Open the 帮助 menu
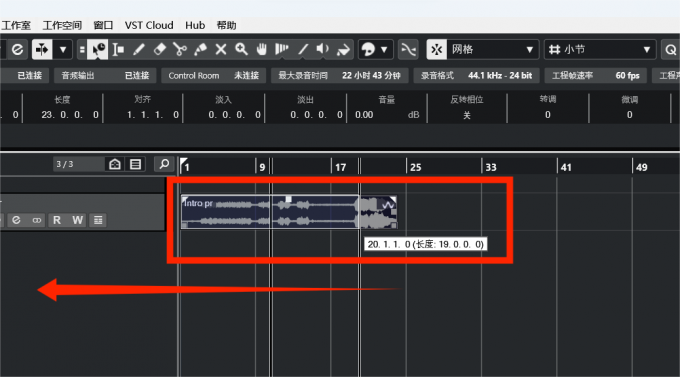 click(x=226, y=25)
